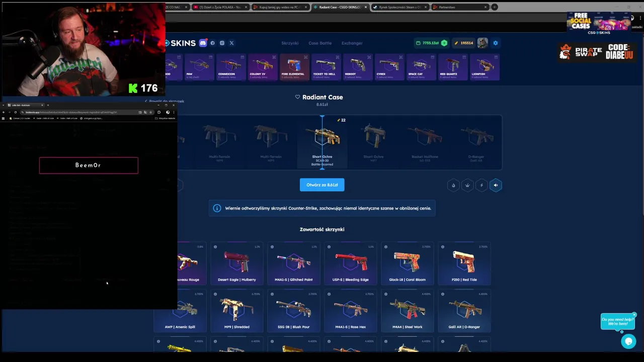Switch to the 'Dzień z Życia POLAKA' YouTube tab

[220, 7]
